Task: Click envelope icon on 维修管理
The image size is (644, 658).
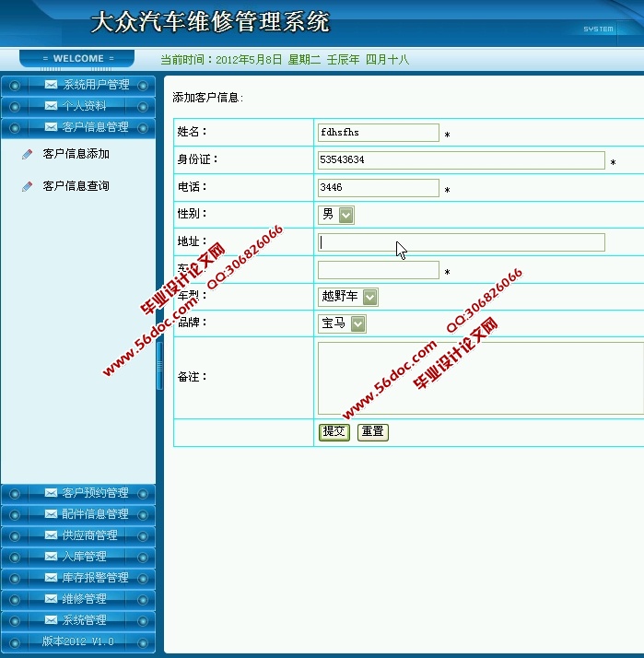Action: tap(51, 598)
